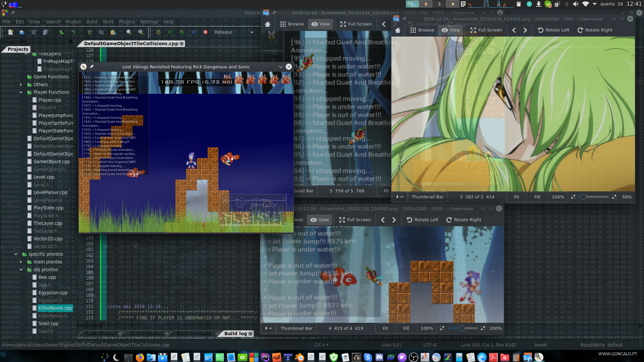Screen dimensions: 644x362
Task: Go to next image in 124000 Gwenview window
Action: (x=394, y=220)
